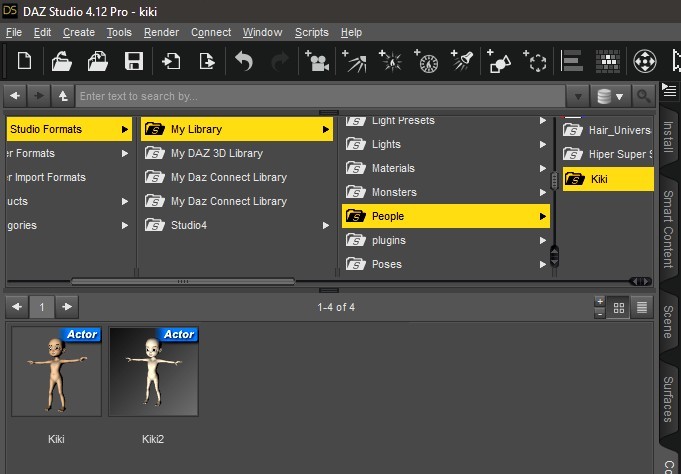Select the Kiki actor thumbnail
The height and width of the screenshot is (474, 681).
point(56,371)
